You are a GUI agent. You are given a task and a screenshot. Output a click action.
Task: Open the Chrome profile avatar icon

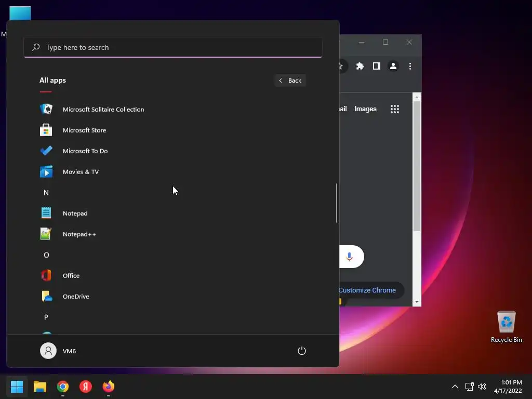pos(393,66)
